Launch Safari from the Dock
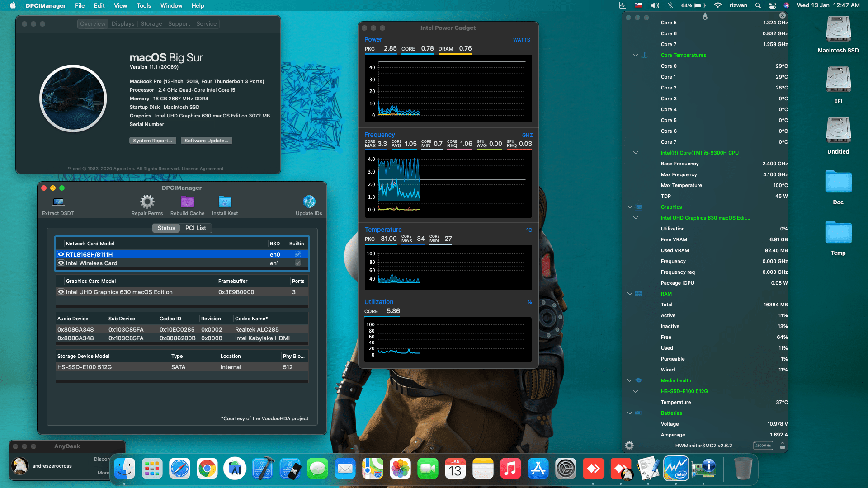The width and height of the screenshot is (868, 488). click(179, 469)
